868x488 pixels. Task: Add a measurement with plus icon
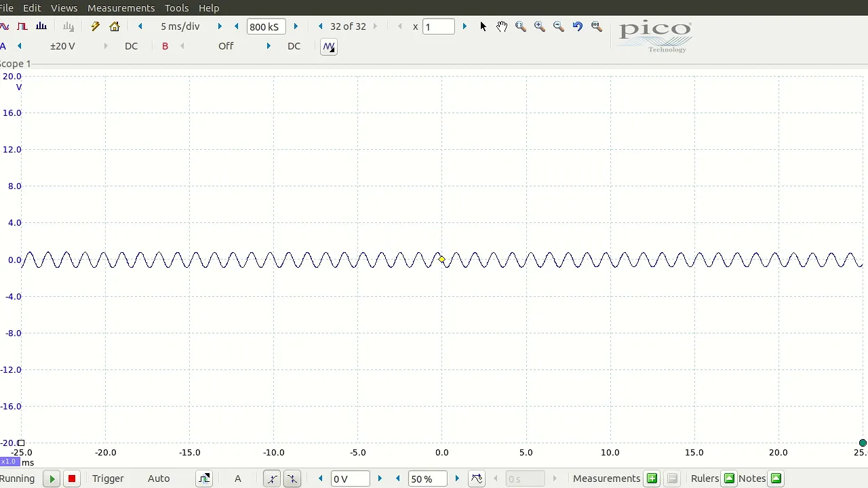tap(652, 479)
